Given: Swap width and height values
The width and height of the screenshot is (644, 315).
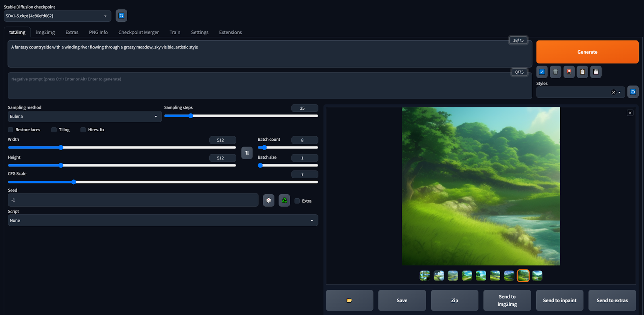Looking at the screenshot, I should coord(247,153).
